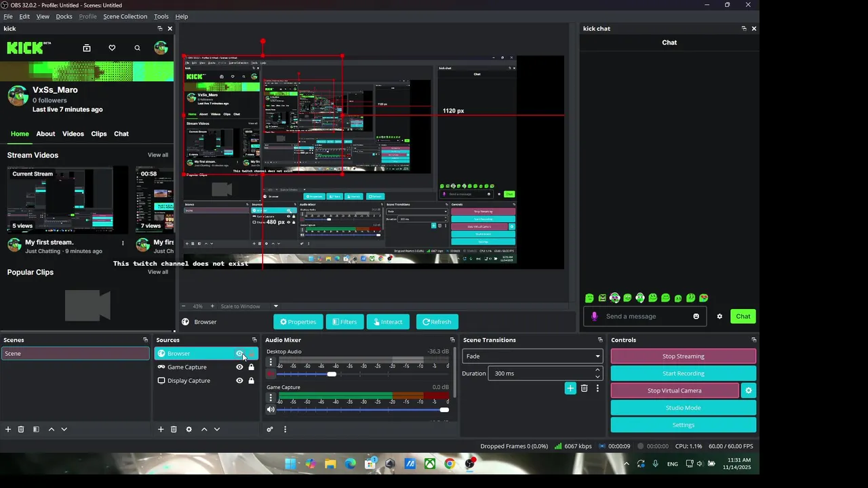This screenshot has width=868, height=488.
Task: Pop out the Audio Mixer dock
Action: (x=452, y=340)
